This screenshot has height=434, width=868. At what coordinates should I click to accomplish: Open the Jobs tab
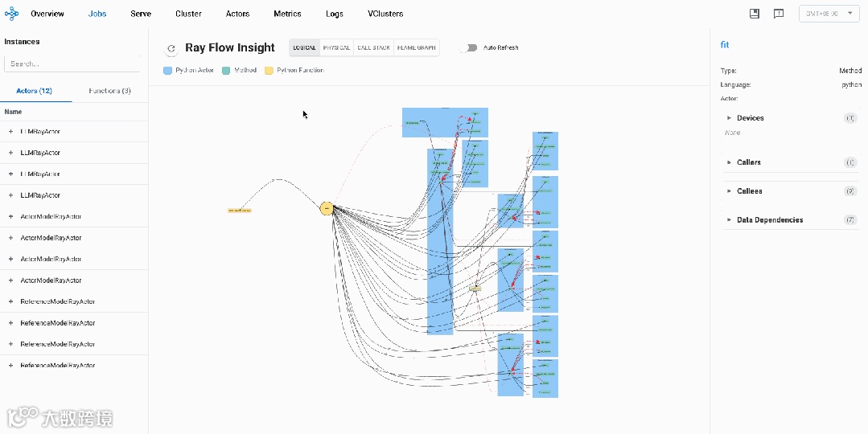click(x=97, y=14)
